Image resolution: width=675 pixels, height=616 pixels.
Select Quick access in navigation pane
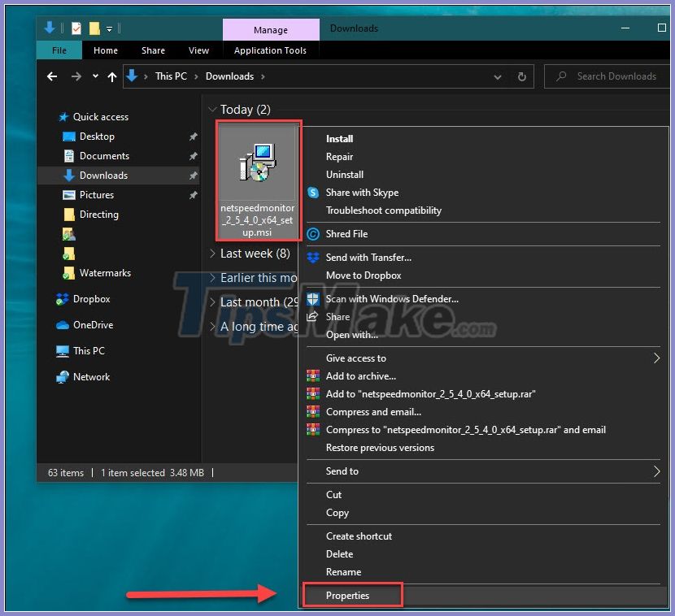point(100,117)
